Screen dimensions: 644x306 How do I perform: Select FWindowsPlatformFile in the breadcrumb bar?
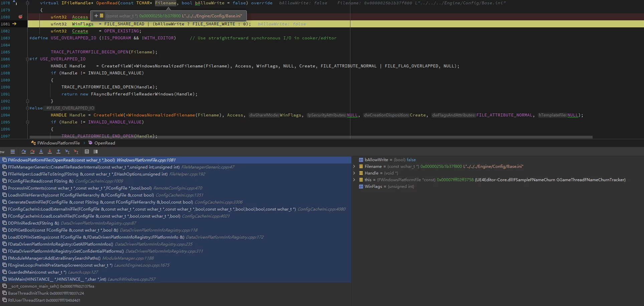pyautogui.click(x=58, y=143)
